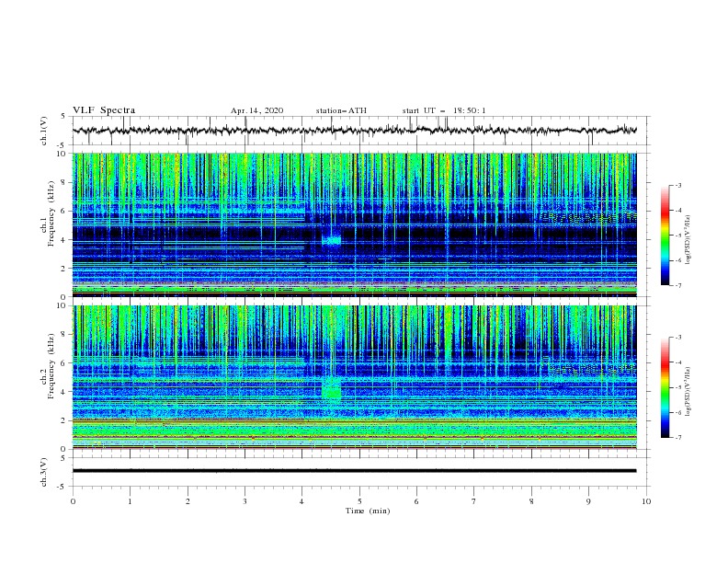Click the "-3" label on ch.1 color bar
This screenshot has width=728, height=563.
click(x=677, y=185)
